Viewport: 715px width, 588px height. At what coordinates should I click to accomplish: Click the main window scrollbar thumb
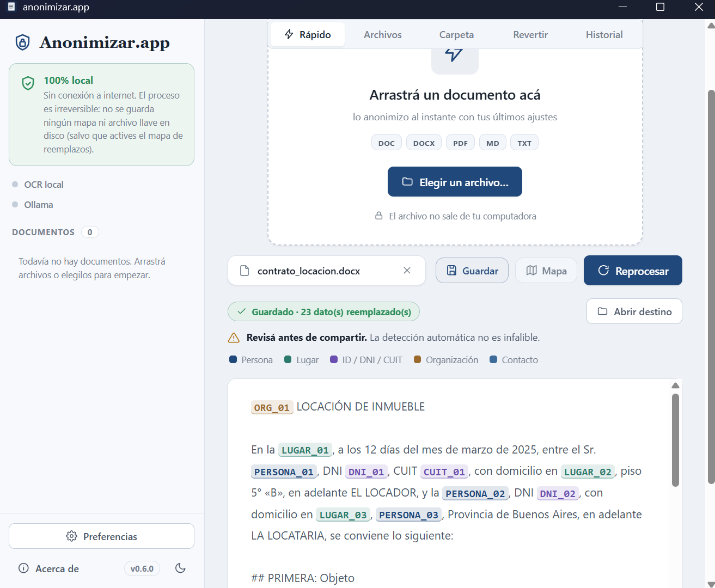coord(711,286)
